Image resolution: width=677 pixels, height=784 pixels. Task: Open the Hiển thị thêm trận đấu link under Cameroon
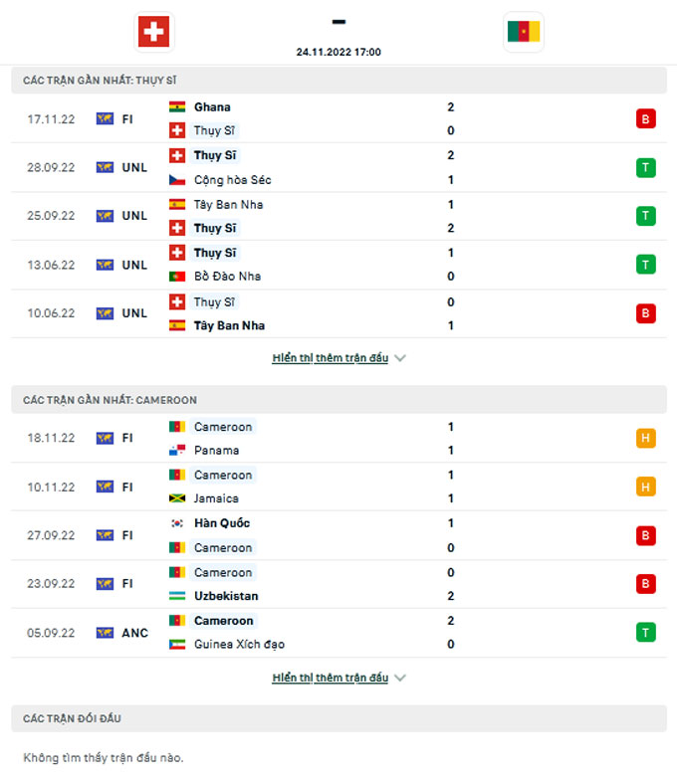[331, 678]
